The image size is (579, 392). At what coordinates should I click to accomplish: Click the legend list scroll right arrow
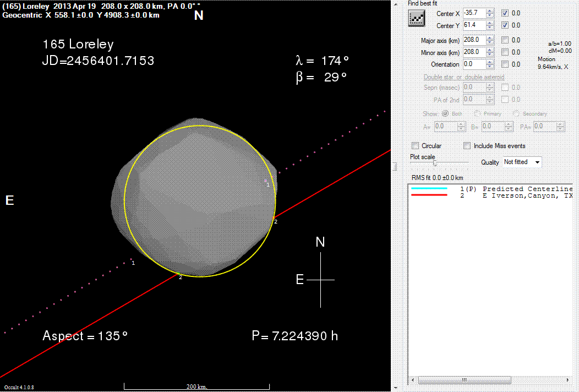pyautogui.click(x=567, y=380)
